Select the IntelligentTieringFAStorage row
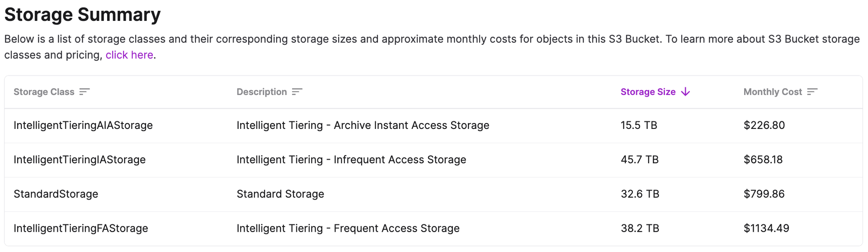 click(x=81, y=228)
